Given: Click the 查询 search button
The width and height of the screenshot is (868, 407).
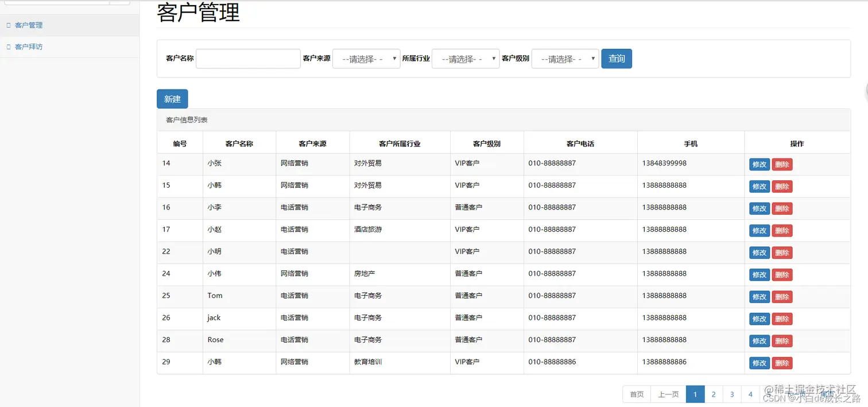Looking at the screenshot, I should click(x=617, y=59).
